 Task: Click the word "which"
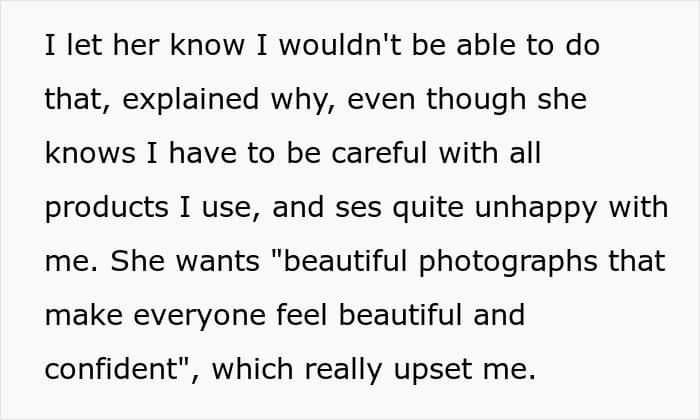[x=252, y=369]
